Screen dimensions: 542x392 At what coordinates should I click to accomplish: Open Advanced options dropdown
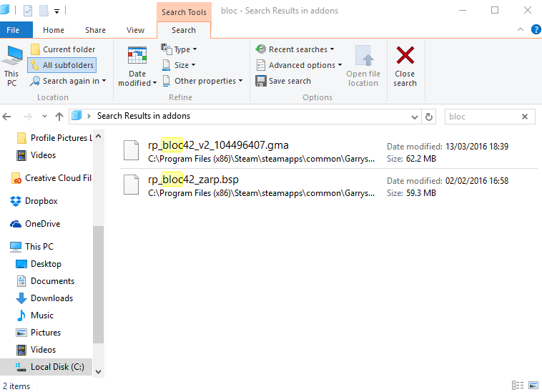click(300, 65)
